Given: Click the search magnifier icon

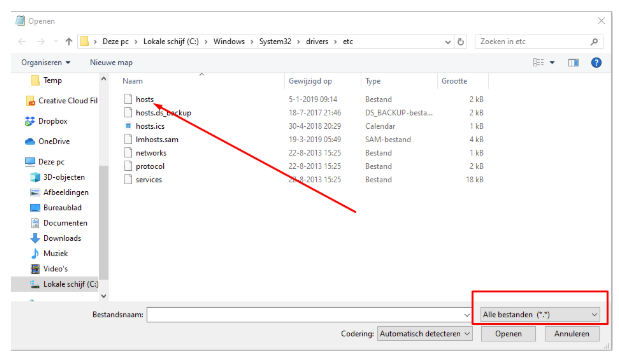Looking at the screenshot, I should point(594,41).
